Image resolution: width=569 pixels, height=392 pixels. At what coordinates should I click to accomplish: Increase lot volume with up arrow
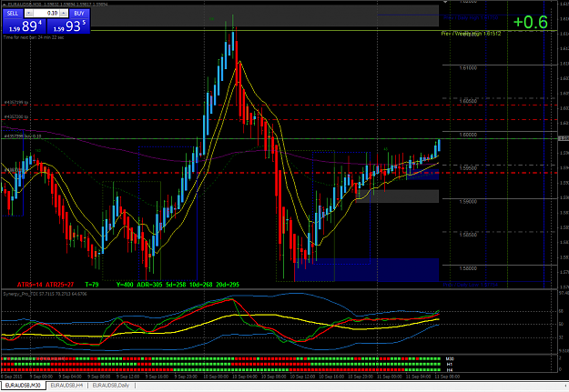[64, 13]
